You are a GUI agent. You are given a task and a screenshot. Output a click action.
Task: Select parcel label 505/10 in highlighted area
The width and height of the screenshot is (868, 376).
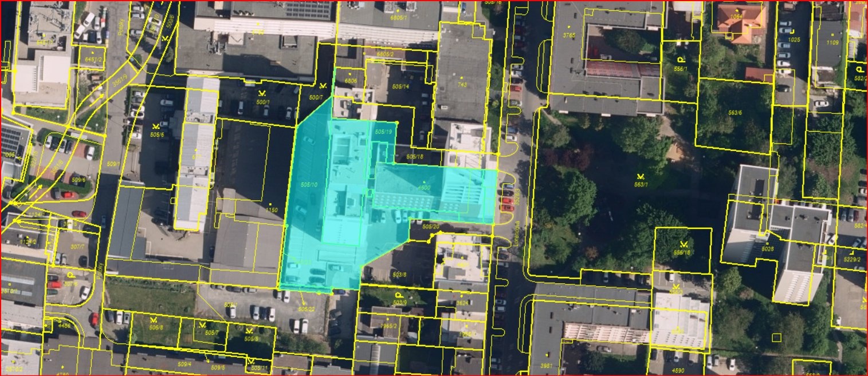point(309,184)
